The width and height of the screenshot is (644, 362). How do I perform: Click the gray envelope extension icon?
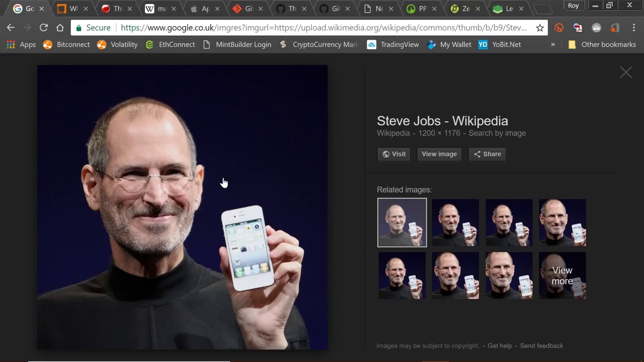596,28
